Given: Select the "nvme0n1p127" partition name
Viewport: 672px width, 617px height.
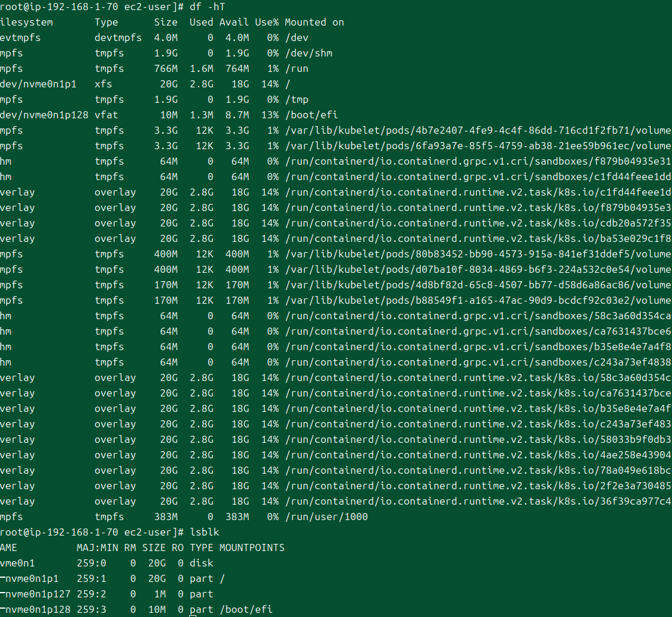Looking at the screenshot, I should 37,594.
